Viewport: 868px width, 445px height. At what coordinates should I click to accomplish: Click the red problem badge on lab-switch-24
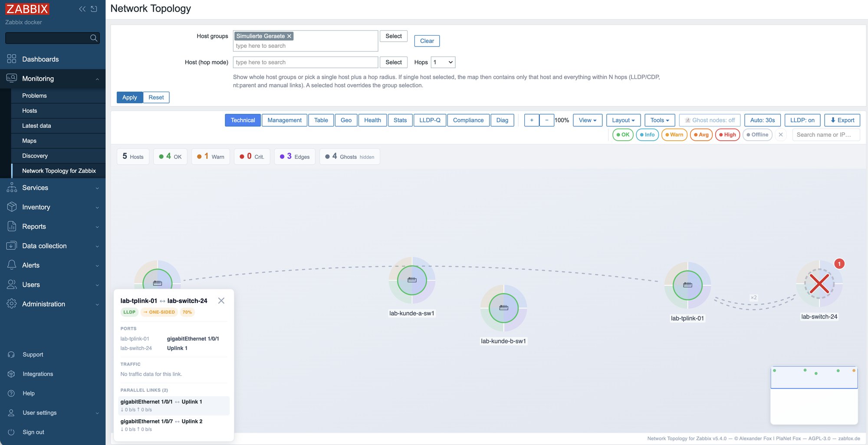pyautogui.click(x=839, y=264)
